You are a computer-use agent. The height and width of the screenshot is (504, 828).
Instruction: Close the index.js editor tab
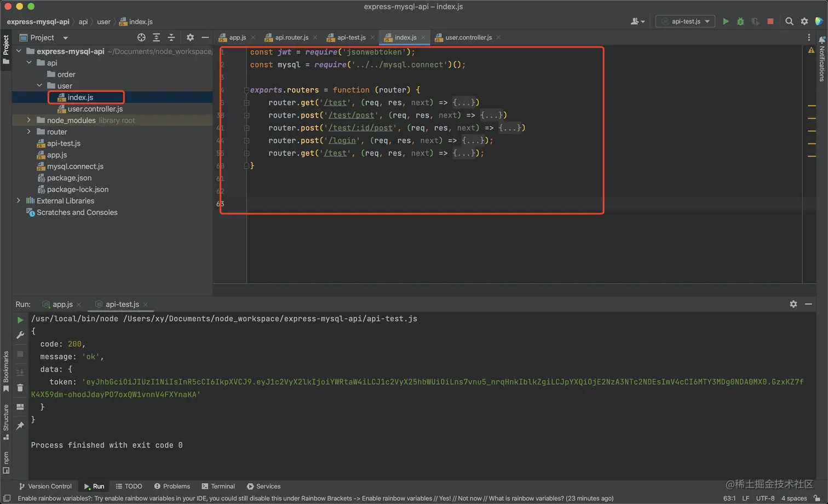pyautogui.click(x=423, y=37)
